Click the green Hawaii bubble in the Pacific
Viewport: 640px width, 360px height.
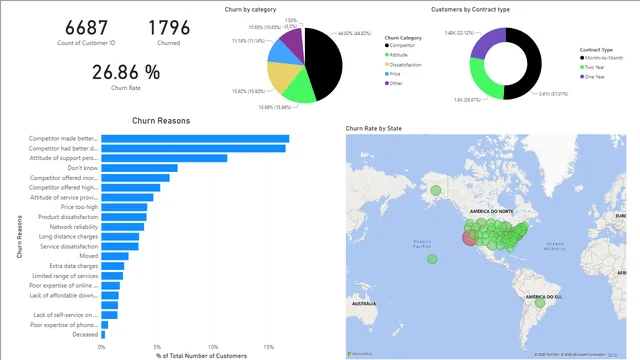pos(432,259)
